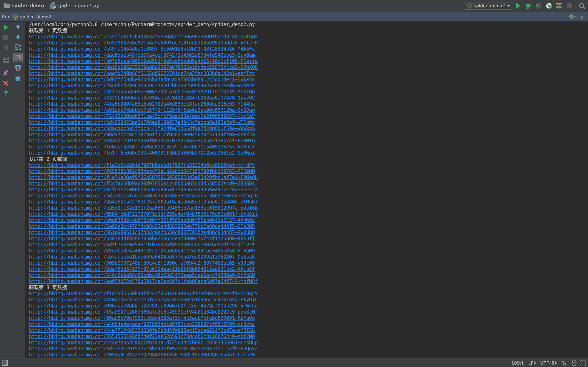The image size is (588, 367).
Task: Toggle Soft-wrap for console output
Action: (x=18, y=47)
